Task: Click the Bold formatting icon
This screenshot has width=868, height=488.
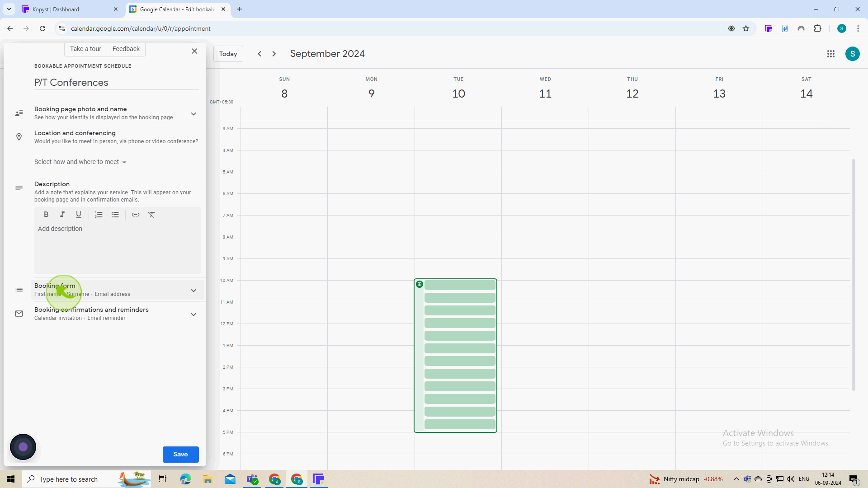Action: click(x=46, y=215)
